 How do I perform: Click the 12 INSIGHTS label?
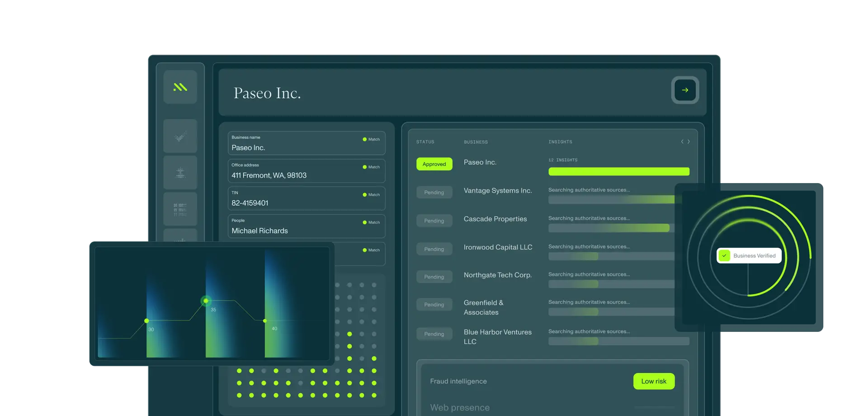563,160
